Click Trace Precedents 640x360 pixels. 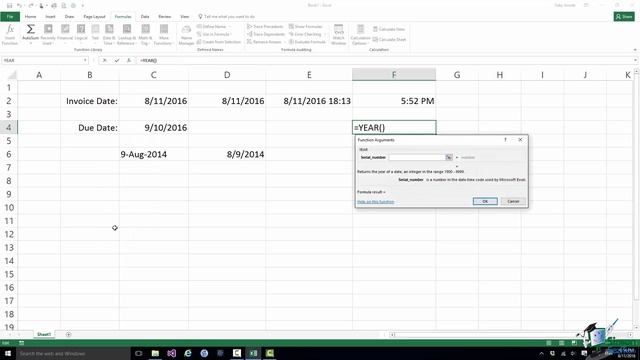(x=265, y=27)
